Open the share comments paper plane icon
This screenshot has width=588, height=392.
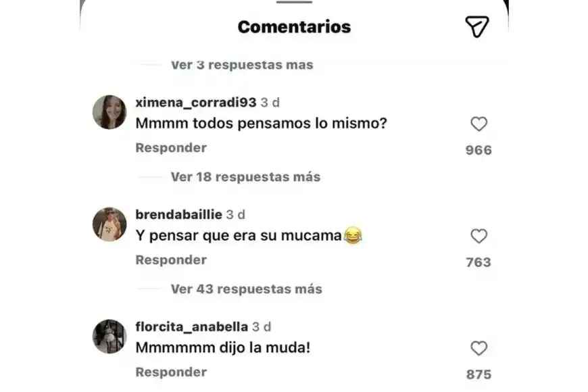478,27
